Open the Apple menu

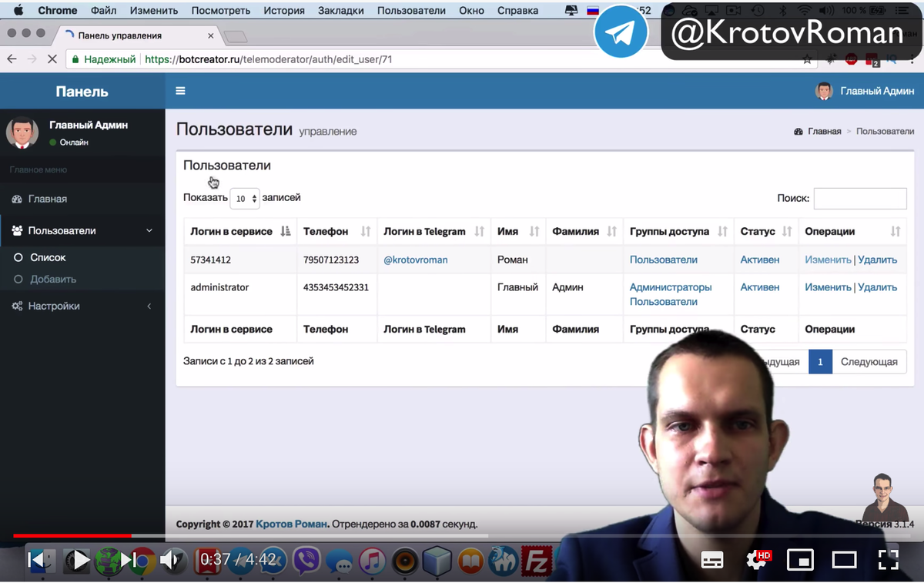[18, 11]
